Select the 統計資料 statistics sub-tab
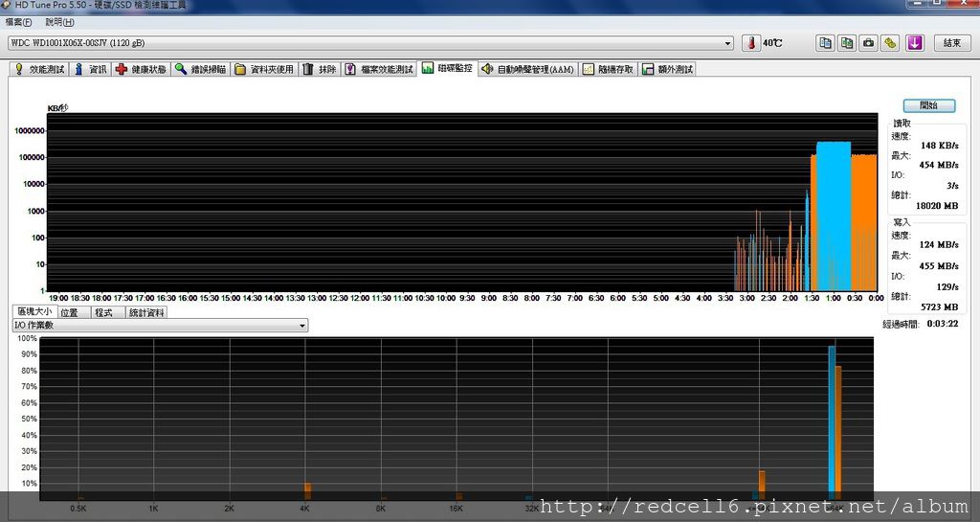980x522 pixels. click(146, 312)
